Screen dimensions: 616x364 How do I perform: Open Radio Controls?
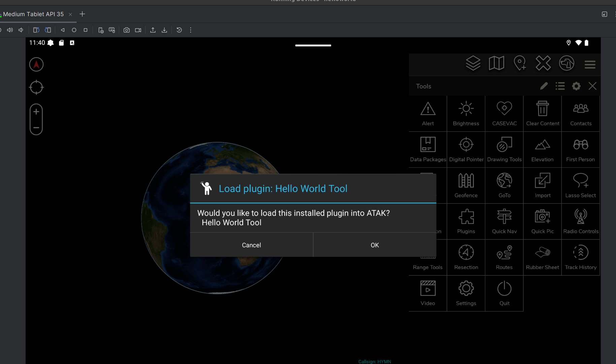581,222
